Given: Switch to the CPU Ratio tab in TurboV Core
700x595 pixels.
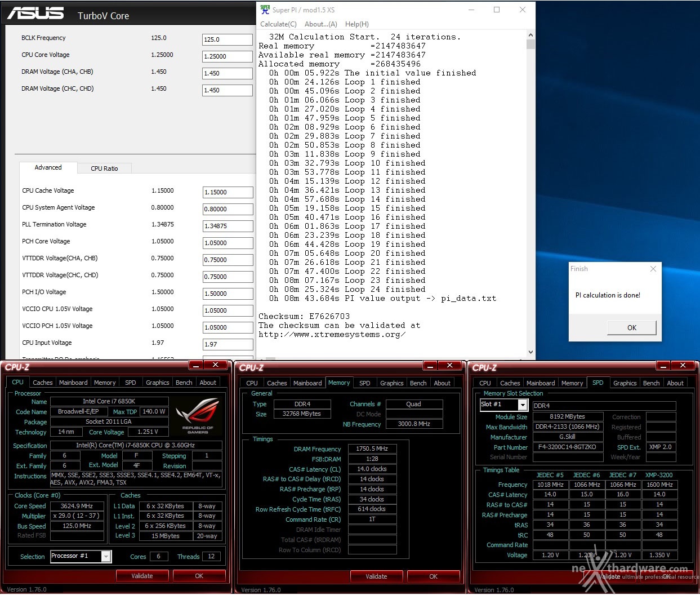Looking at the screenshot, I should click(104, 168).
